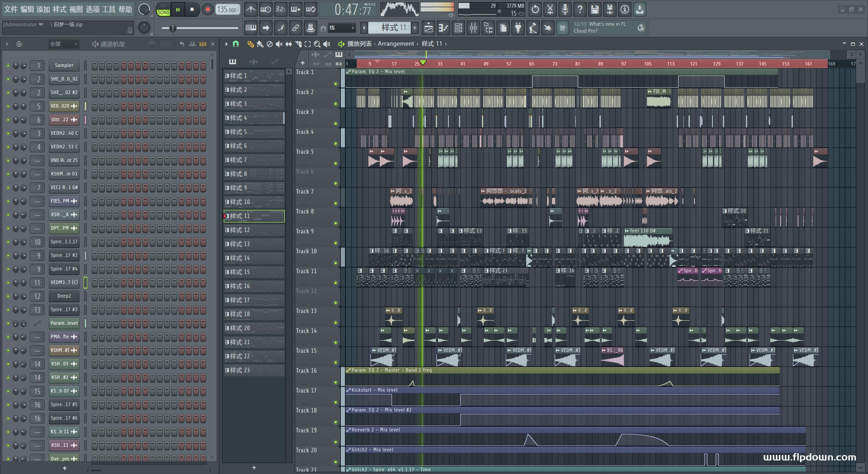The image size is (868, 474).
Task: Open the mixer view icon
Action: tap(473, 28)
